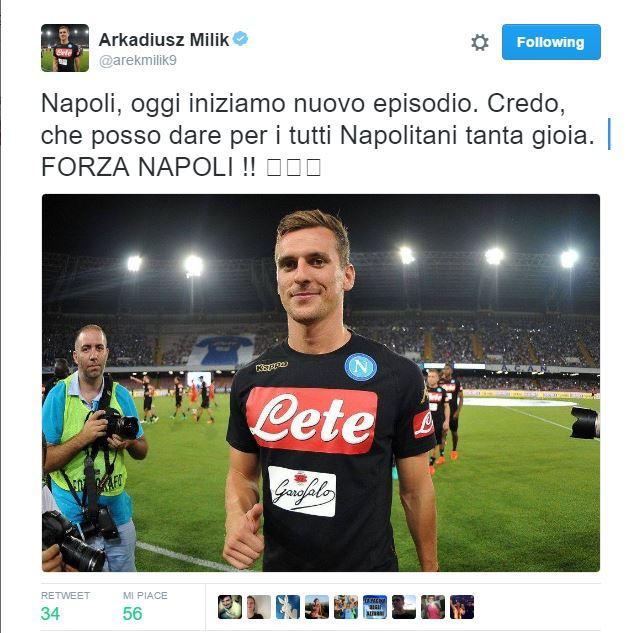Open the tweet photo of Milik
Screen dimensions: 640x633
pos(321,383)
